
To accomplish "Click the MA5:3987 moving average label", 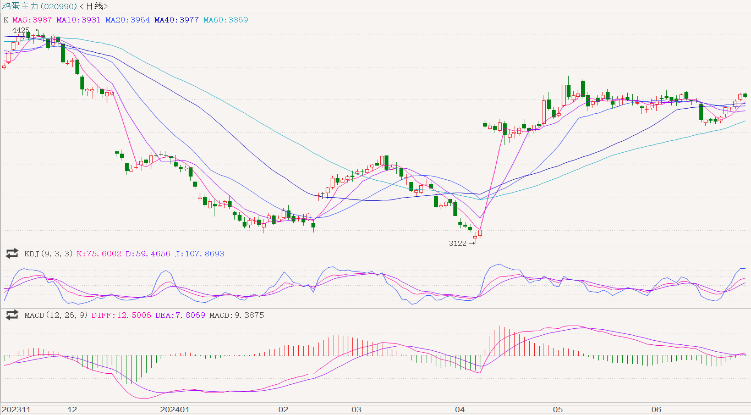I will click(32, 20).
